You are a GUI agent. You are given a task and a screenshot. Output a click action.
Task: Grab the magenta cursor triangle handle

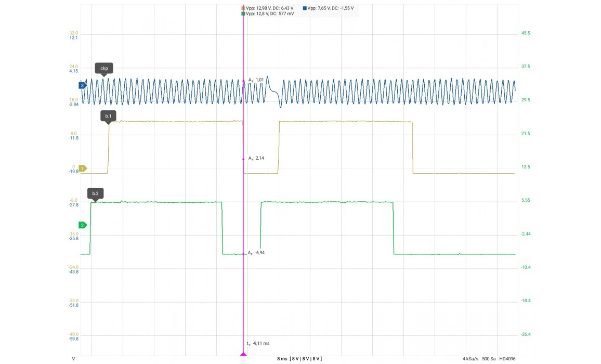tap(243, 355)
